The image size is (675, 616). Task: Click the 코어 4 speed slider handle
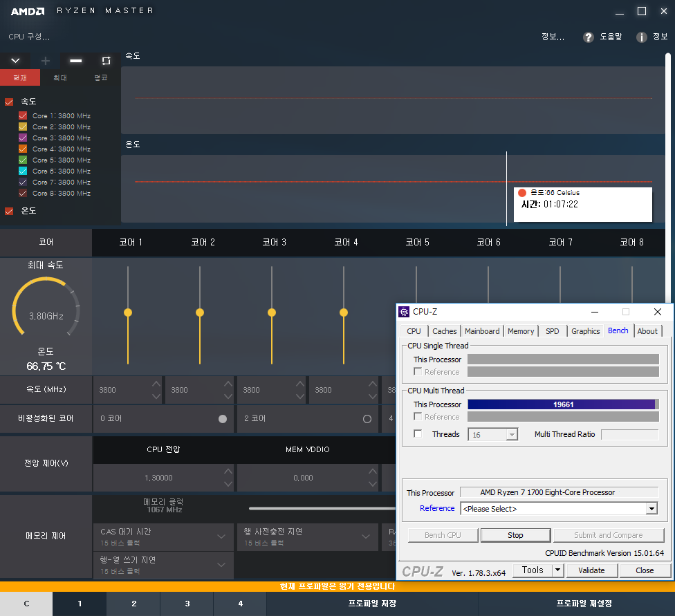pyautogui.click(x=344, y=312)
